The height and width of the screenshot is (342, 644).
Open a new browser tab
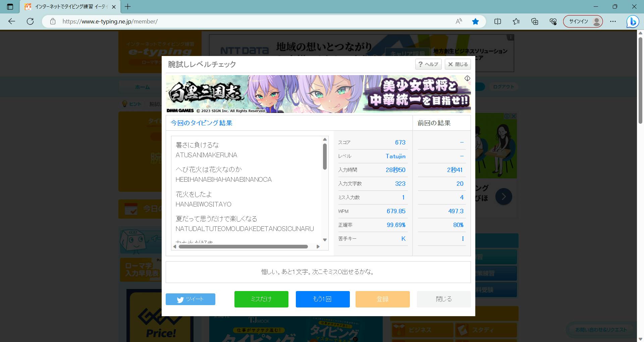(128, 7)
